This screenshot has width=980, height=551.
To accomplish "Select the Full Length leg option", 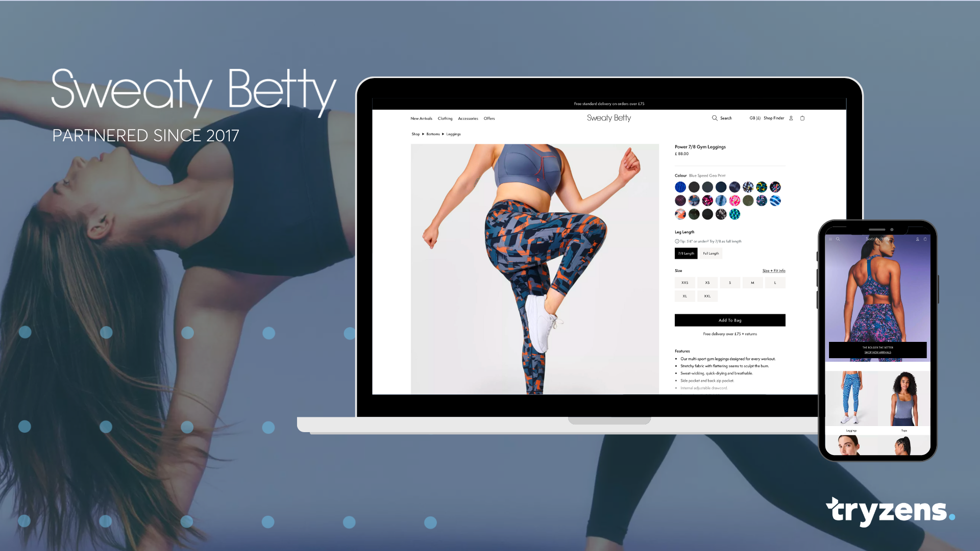I will tap(711, 253).
